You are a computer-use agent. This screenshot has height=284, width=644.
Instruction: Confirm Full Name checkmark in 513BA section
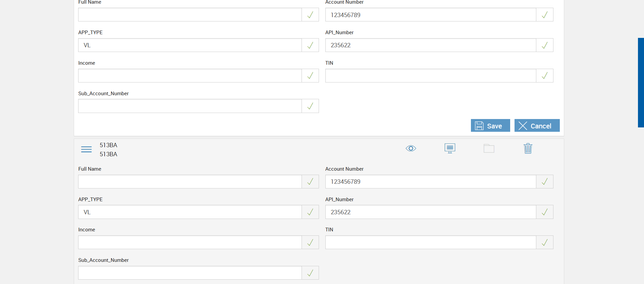310,182
